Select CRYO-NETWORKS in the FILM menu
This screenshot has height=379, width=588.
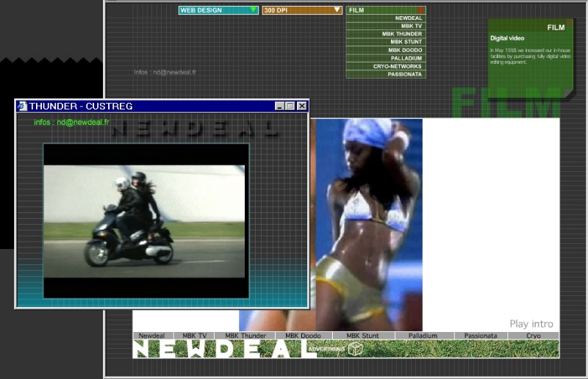[x=386, y=66]
